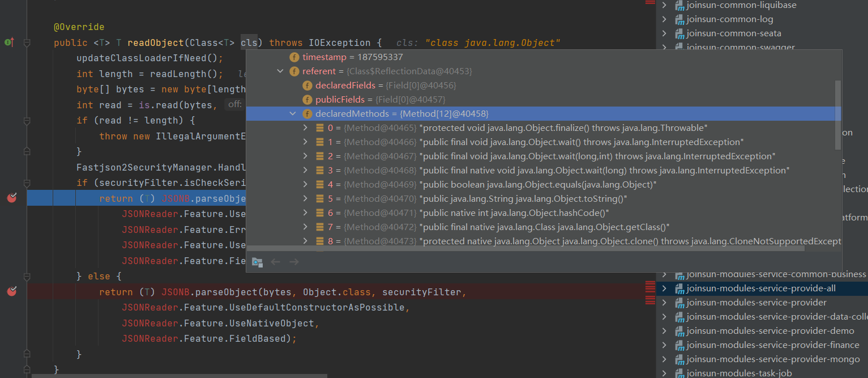868x378 pixels.
Task: Click the field icon beside declaredMethods
Action: [x=307, y=114]
